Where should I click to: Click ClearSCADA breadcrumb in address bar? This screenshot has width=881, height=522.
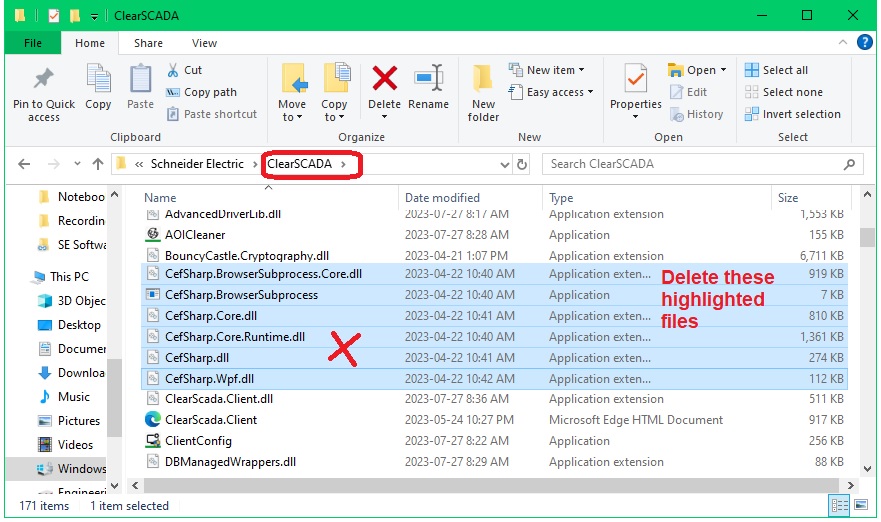click(x=299, y=164)
